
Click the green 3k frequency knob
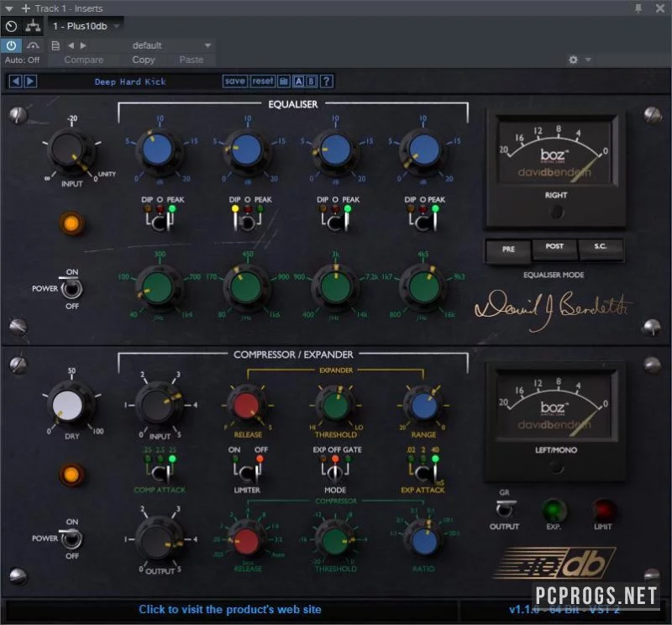(x=335, y=287)
